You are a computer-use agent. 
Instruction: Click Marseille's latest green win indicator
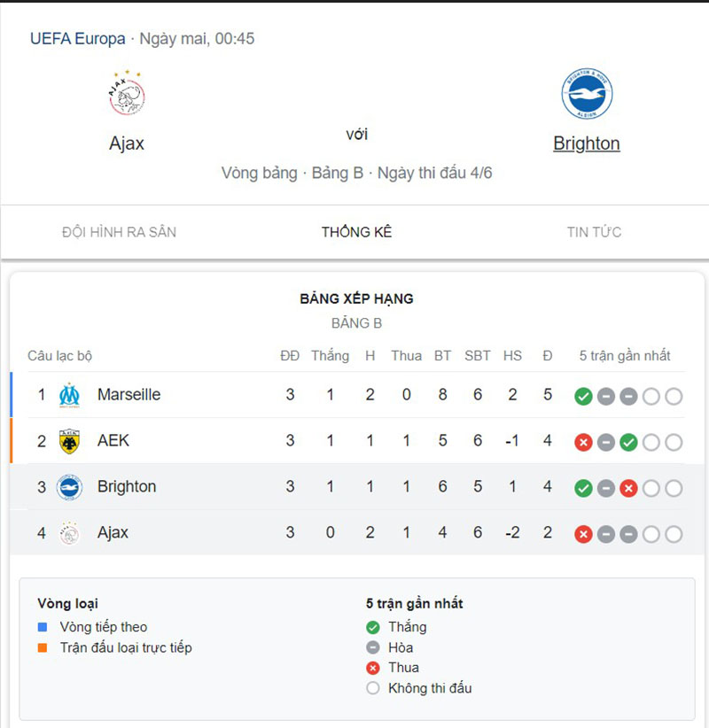[583, 396]
